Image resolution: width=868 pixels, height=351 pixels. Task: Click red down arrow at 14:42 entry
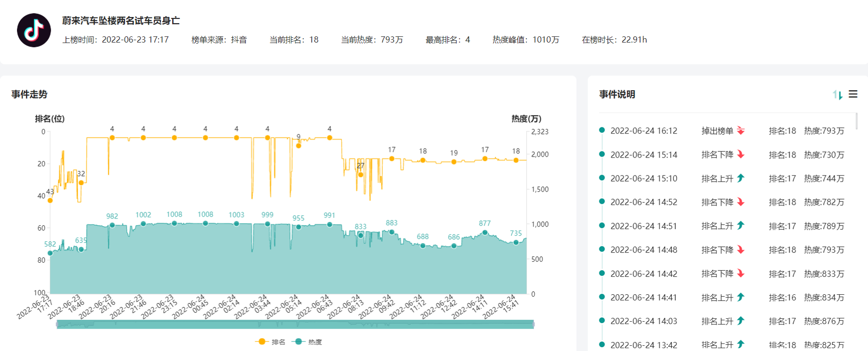[741, 273]
